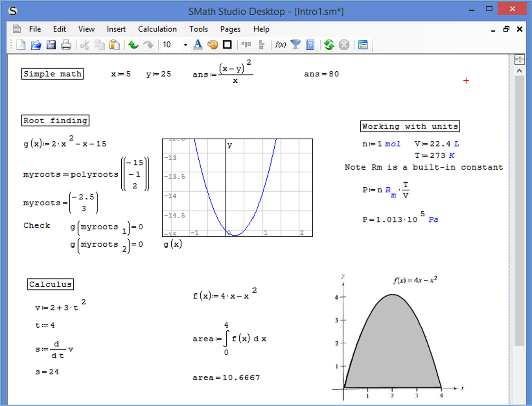This screenshot has width=532, height=406.
Task: Print the worksheet using the printer icon
Action: tap(66, 45)
